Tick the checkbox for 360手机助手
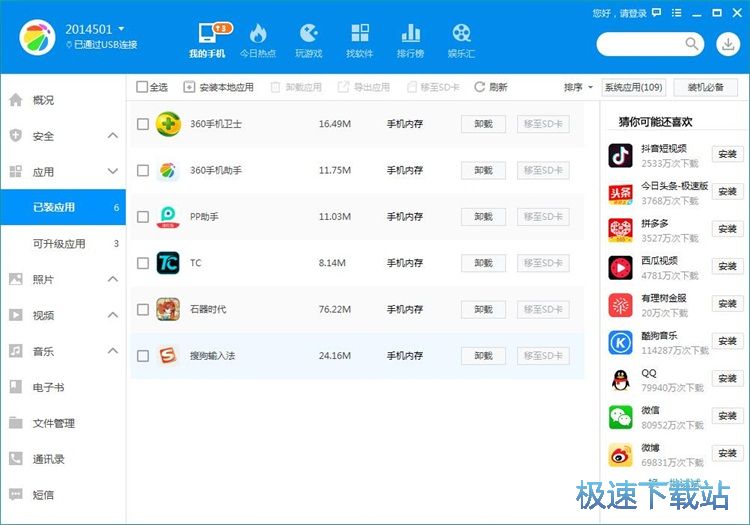Screen dimensions: 750x525 point(143,170)
